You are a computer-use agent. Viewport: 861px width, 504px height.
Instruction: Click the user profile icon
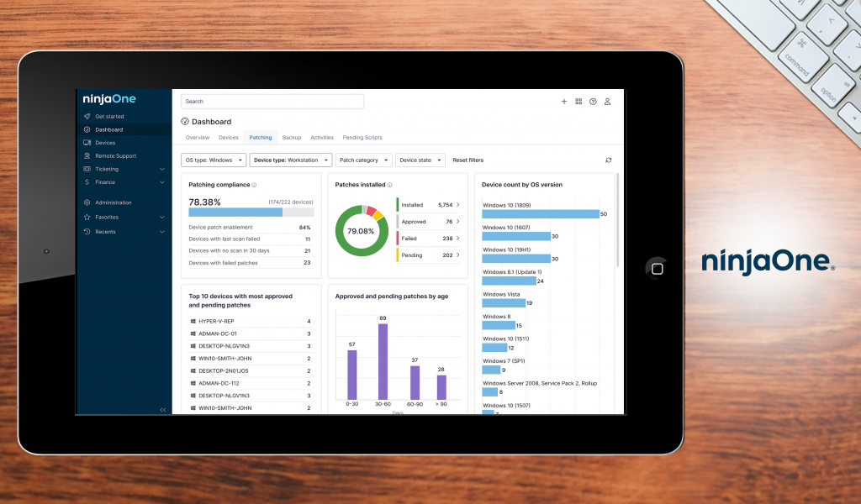(607, 101)
